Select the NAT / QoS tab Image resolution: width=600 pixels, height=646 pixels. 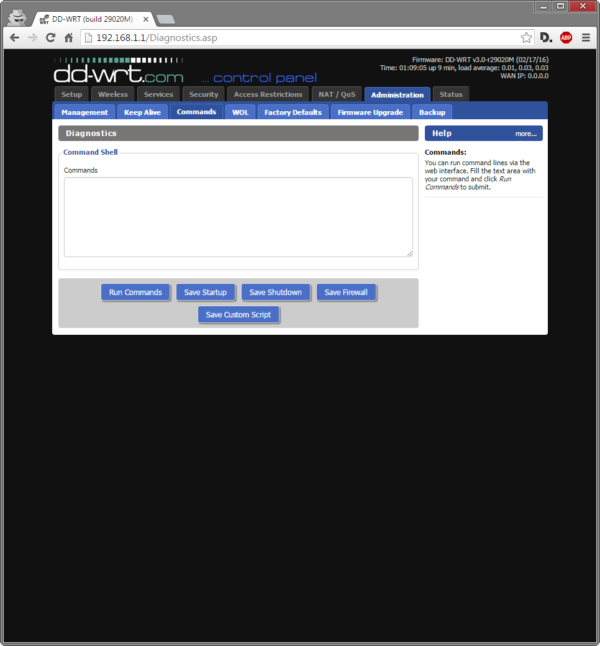click(336, 95)
